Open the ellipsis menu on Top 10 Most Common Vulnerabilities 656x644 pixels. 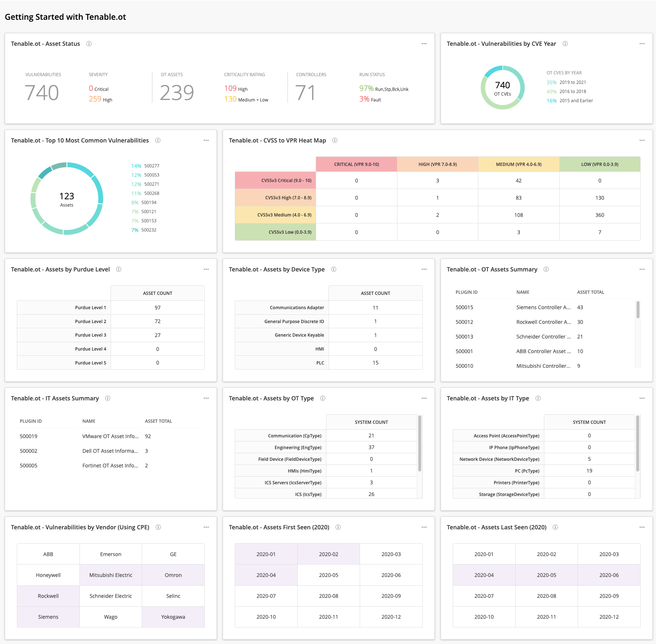[206, 140]
